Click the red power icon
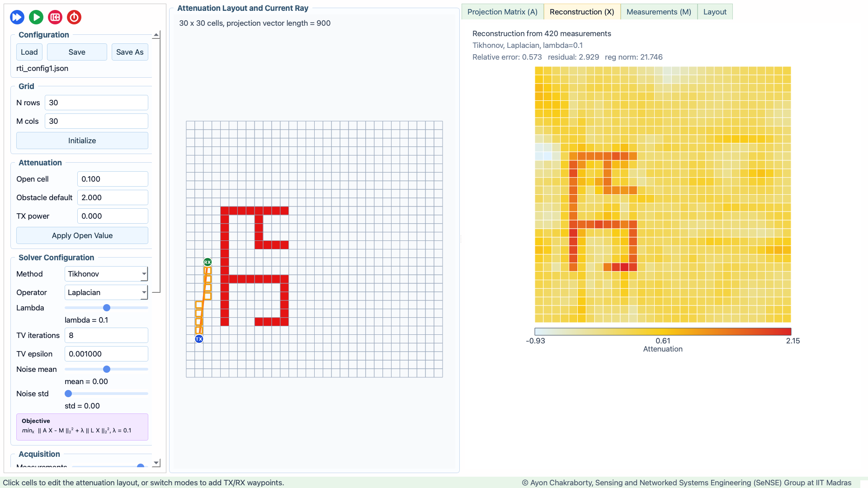 74,17
